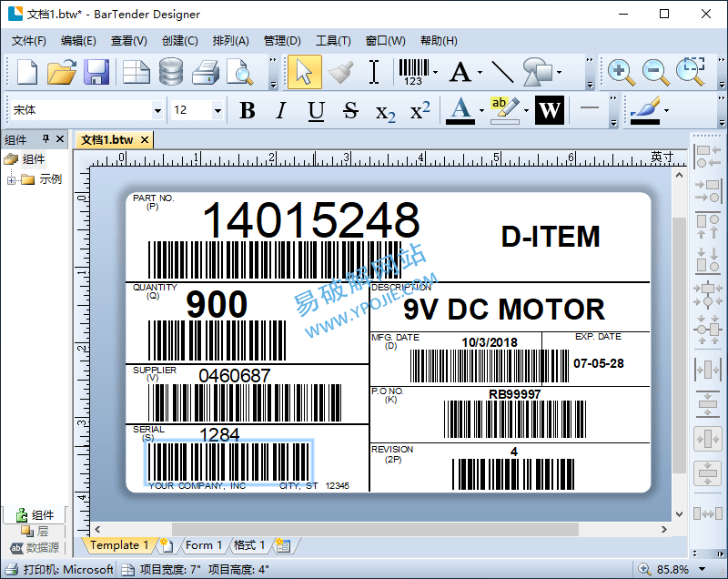The height and width of the screenshot is (579, 728).
Task: Click the 数据源 panel button
Action: [35, 548]
